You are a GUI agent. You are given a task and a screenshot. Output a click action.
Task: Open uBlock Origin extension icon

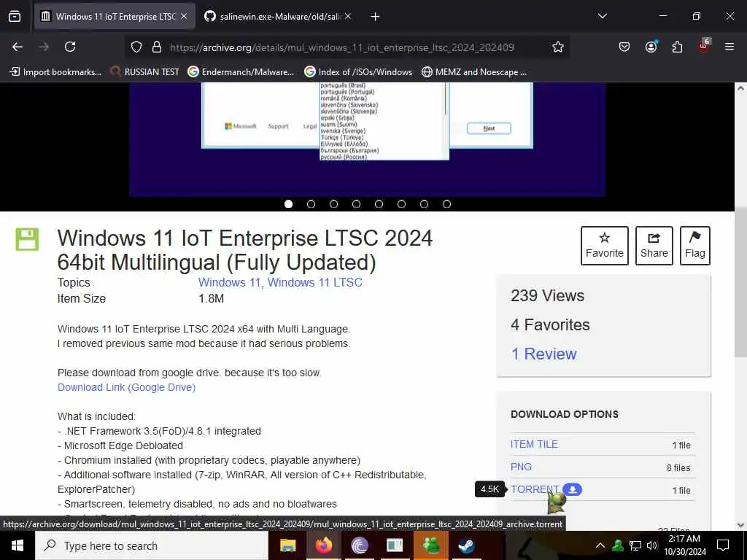point(704,46)
